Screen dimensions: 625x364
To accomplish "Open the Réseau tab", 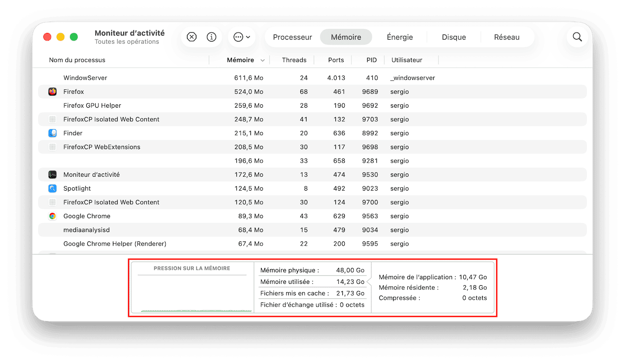I will click(x=507, y=37).
